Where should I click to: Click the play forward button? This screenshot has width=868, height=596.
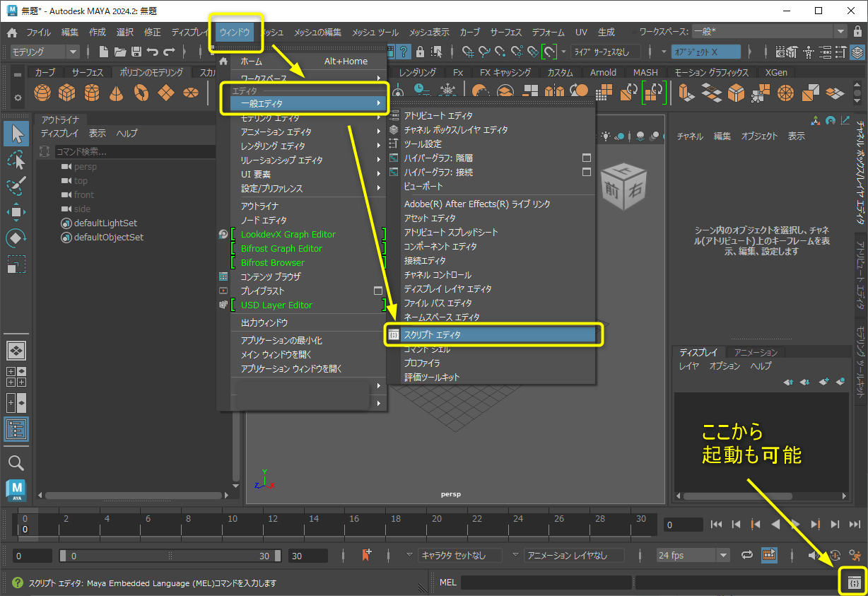(x=795, y=525)
